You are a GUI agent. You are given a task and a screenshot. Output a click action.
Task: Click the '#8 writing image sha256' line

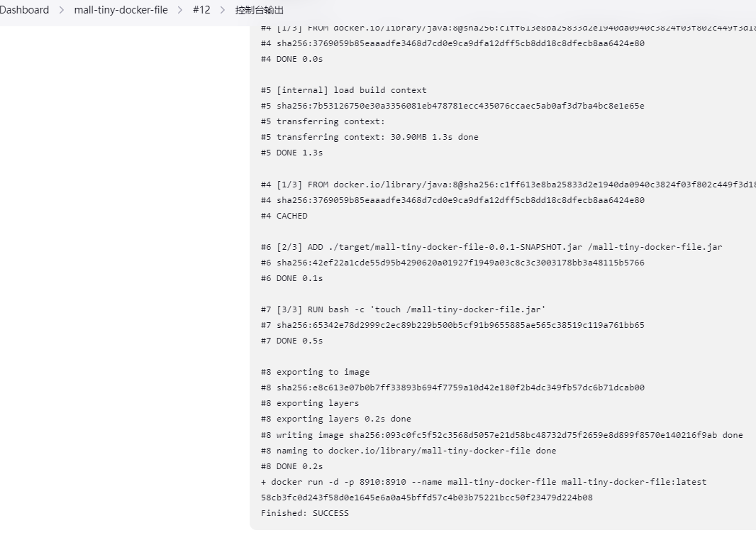[501, 435]
